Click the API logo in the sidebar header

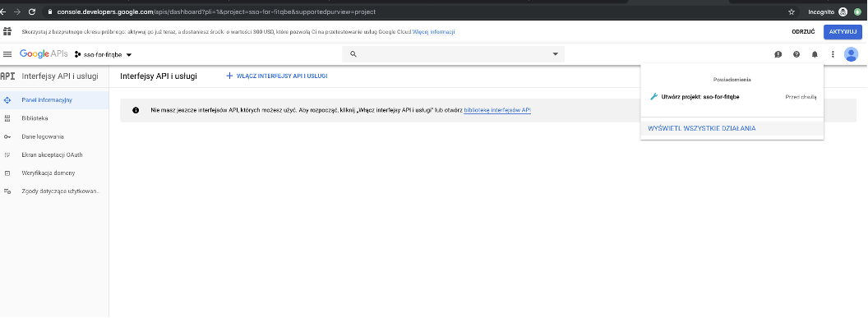[x=7, y=76]
